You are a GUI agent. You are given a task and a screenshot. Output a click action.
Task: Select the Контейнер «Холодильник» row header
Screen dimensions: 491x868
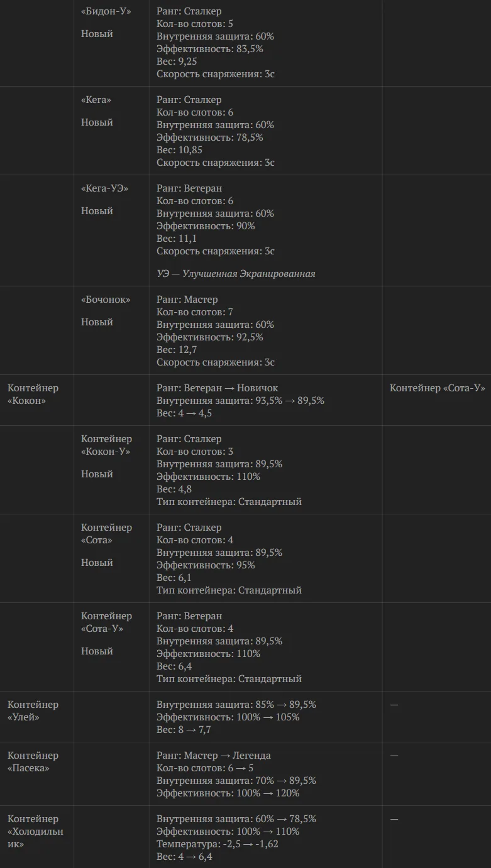click(x=35, y=832)
